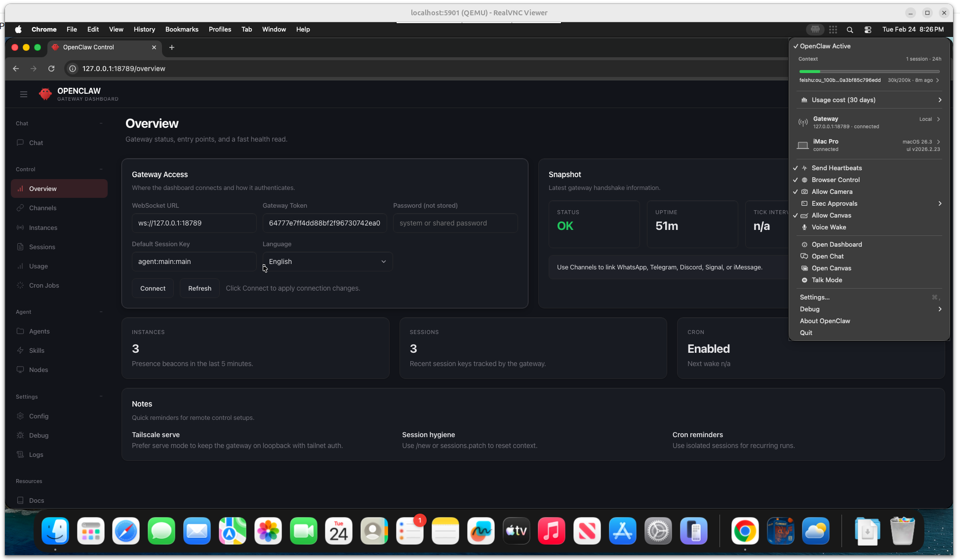Collapse the Control sidebar section
Viewport: 960px width, 560px height.
(101, 169)
